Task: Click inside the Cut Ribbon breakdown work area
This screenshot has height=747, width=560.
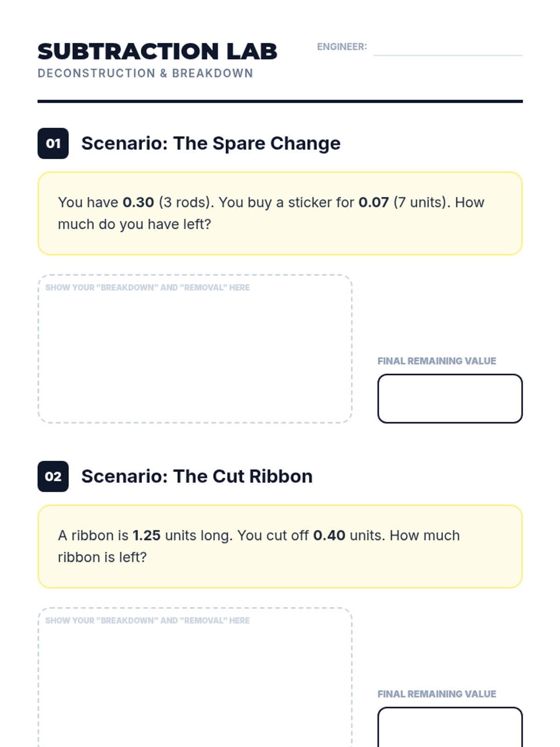Action: pyautogui.click(x=195, y=686)
